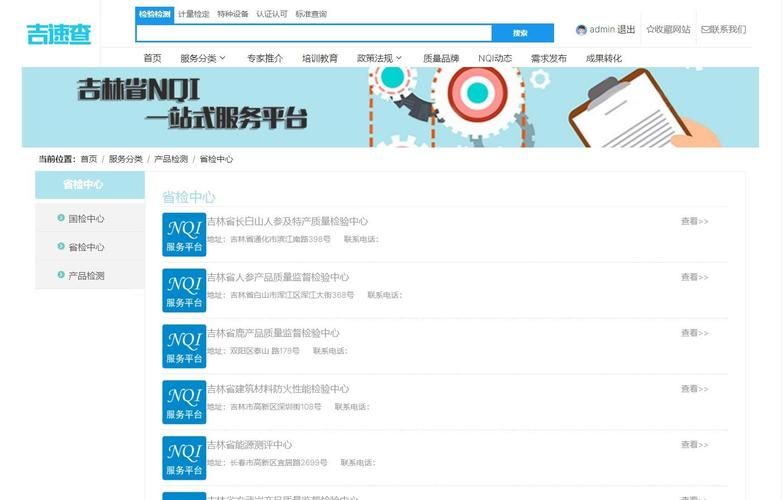Click NQI logo beside 吉林省人参产品质量监督检验中心
Screen dimensions: 782x500
coord(184,290)
